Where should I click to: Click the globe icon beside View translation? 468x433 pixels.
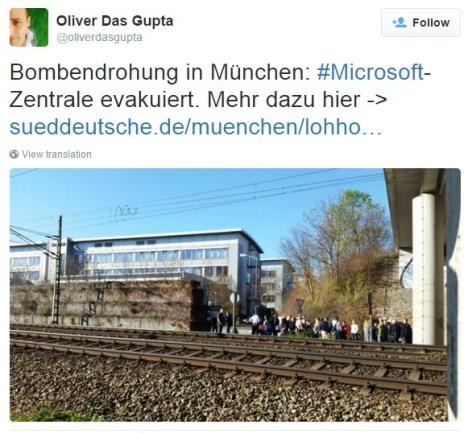coord(14,154)
